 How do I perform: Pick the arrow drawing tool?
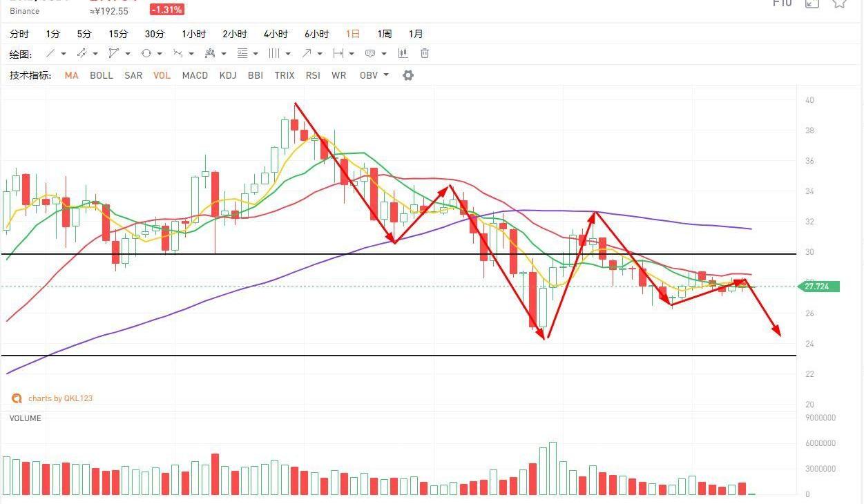click(x=307, y=54)
